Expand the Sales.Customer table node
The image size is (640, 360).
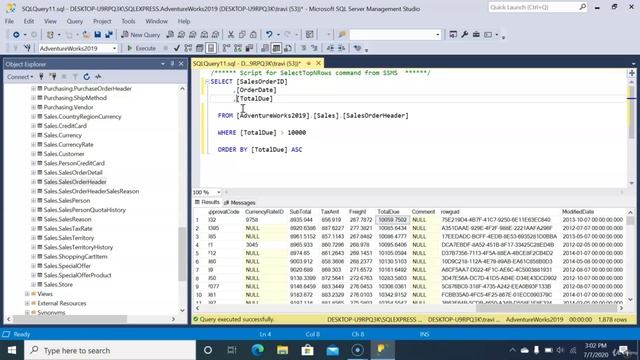[x=33, y=154]
